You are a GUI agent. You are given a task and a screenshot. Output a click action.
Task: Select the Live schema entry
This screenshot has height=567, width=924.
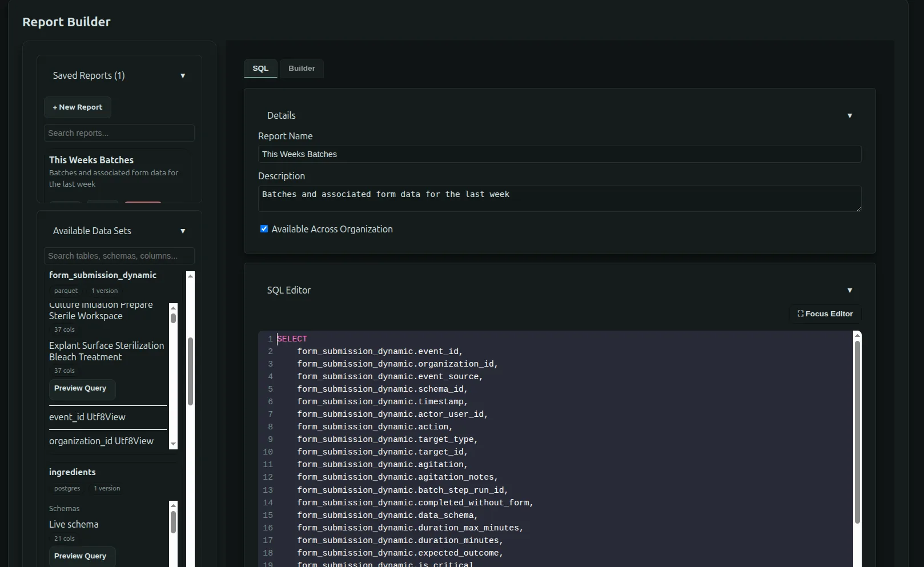click(x=74, y=524)
